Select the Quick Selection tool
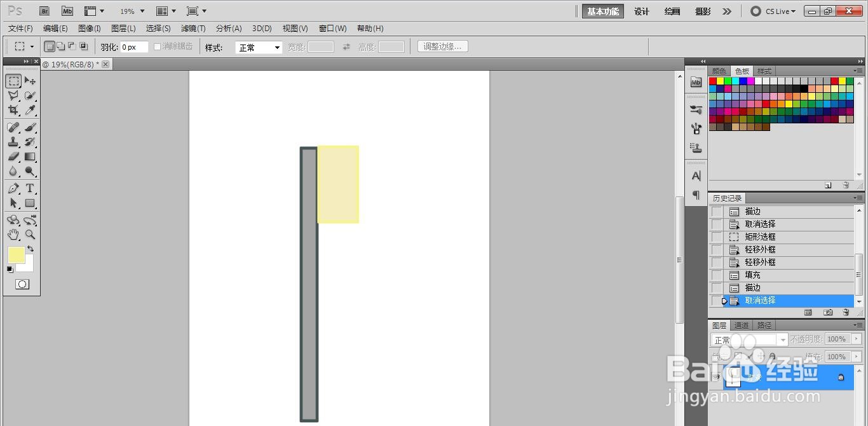868x426 pixels. pyautogui.click(x=30, y=96)
